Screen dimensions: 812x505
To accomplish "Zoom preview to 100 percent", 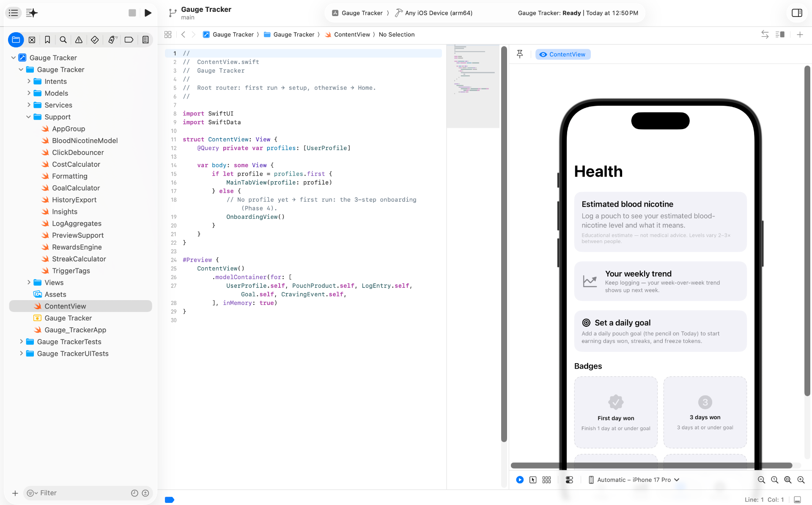I will click(x=774, y=480).
